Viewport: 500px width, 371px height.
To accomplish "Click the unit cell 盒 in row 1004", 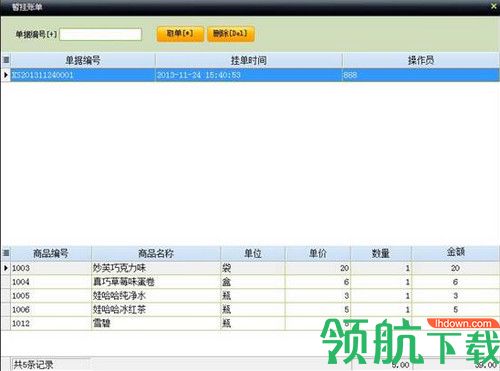I will tap(253, 282).
